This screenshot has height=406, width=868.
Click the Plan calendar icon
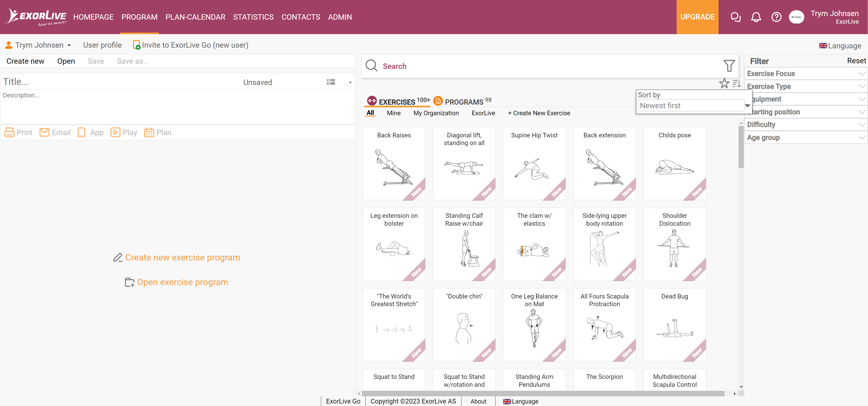149,132
